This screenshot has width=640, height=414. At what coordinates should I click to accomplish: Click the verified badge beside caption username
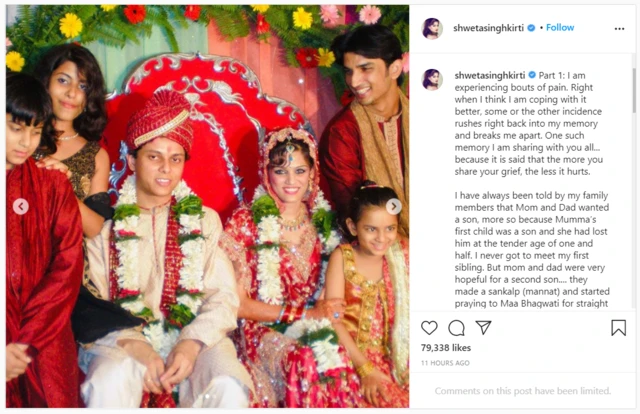532,75
